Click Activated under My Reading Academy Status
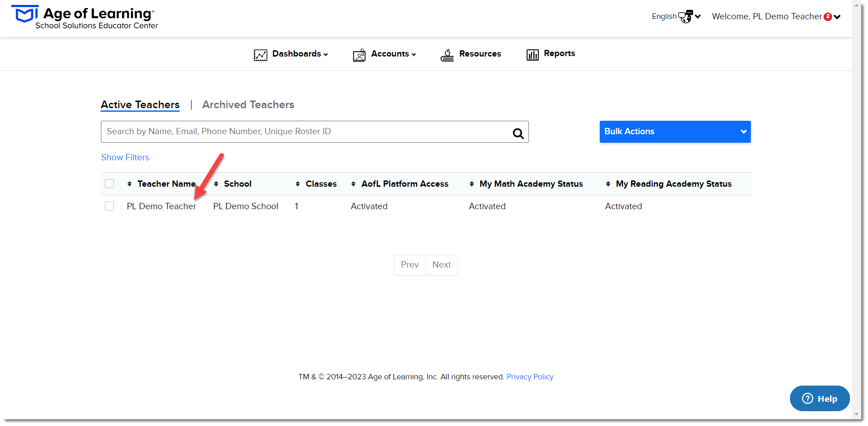Screen dimensions: 868x426 pos(624,206)
